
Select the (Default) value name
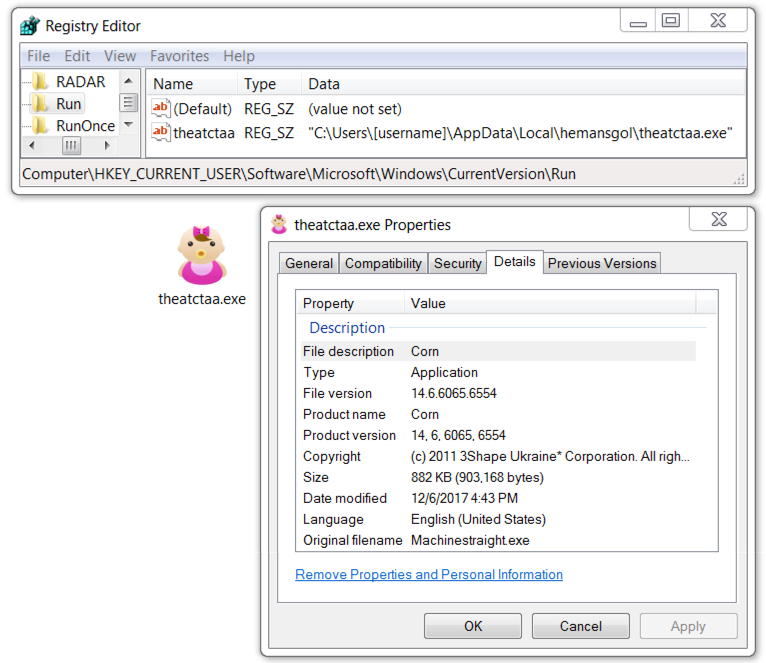(202, 108)
